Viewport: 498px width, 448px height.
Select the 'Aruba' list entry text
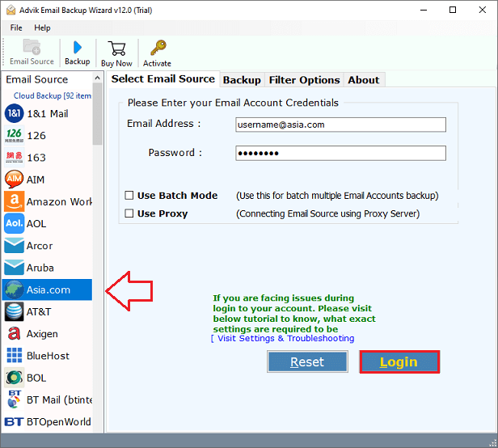[x=40, y=268]
